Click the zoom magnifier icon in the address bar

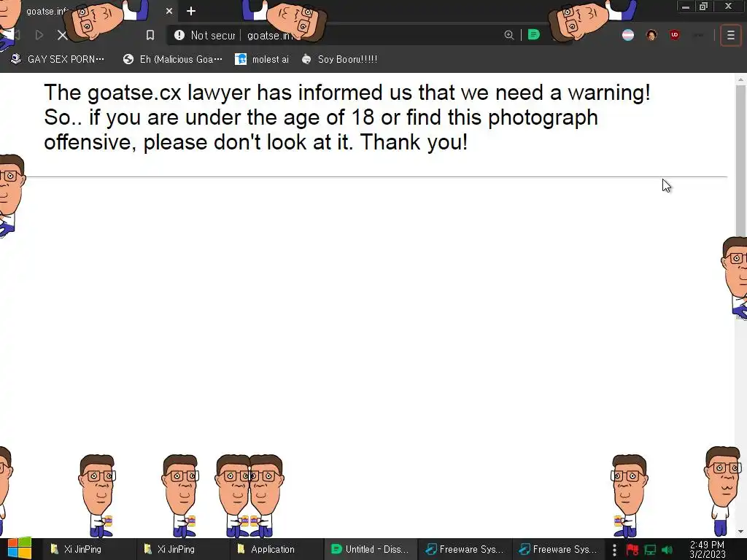(x=508, y=35)
